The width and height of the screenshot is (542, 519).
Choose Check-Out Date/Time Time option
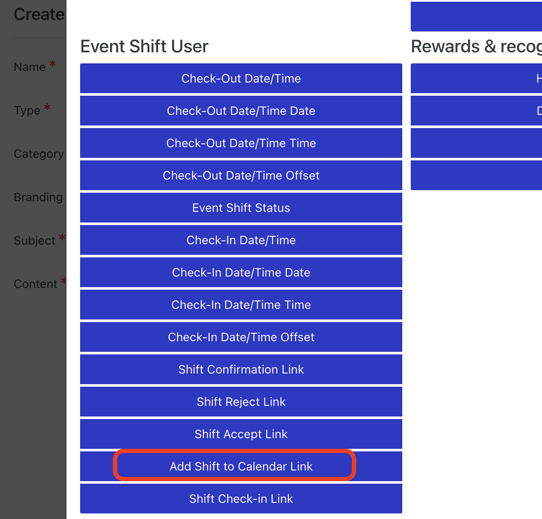tap(241, 143)
